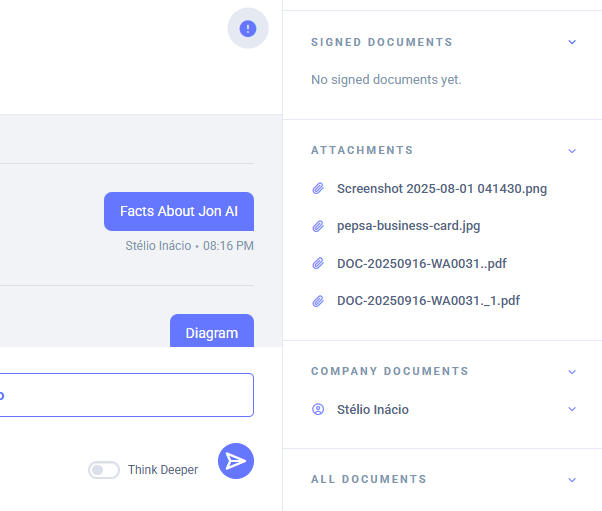Click the Diagram message bubble
Image resolution: width=602 pixels, height=511 pixels.
pyautogui.click(x=212, y=331)
